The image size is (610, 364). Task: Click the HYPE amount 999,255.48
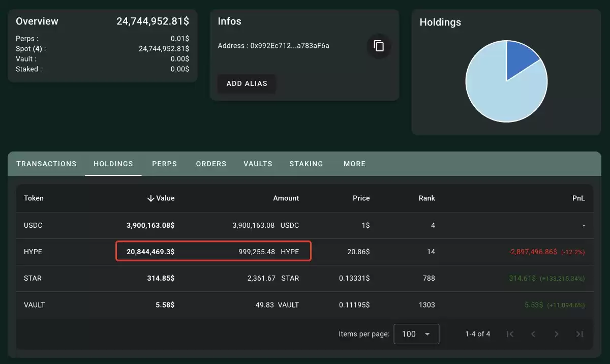click(257, 252)
